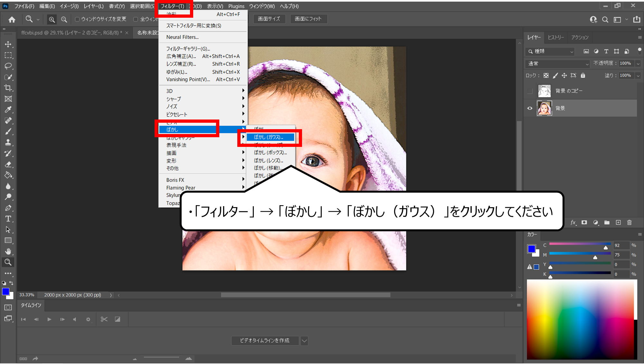Click the new group folder icon
The image size is (644, 364).
pyautogui.click(x=607, y=223)
